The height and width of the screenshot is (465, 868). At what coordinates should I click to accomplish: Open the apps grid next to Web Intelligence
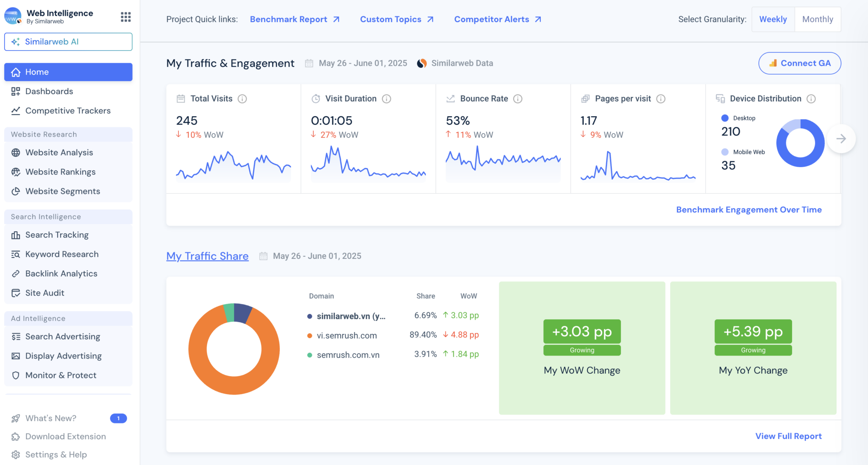click(x=125, y=17)
